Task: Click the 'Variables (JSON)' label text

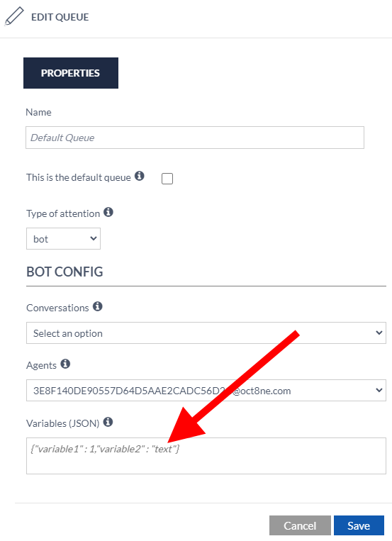Action: pyautogui.click(x=63, y=423)
